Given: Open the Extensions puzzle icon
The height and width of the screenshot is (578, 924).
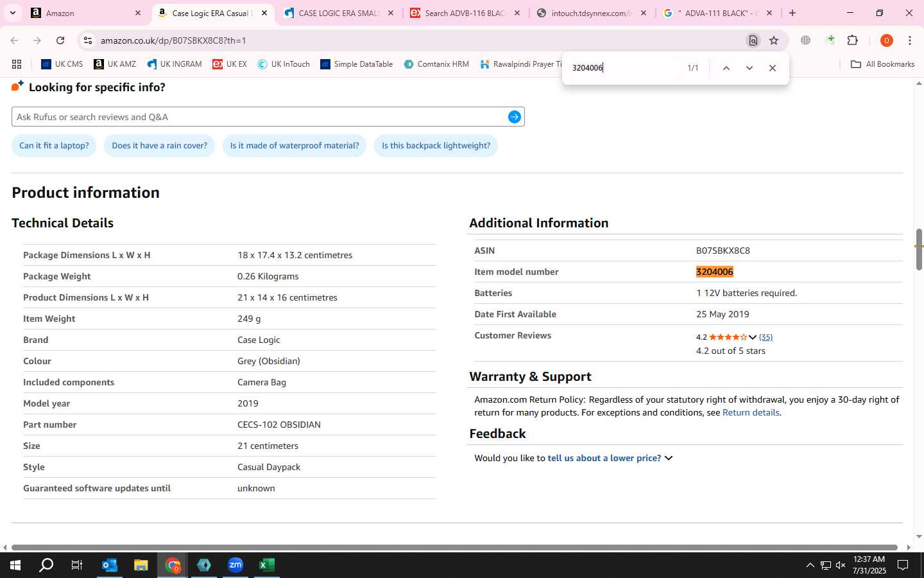Looking at the screenshot, I should (853, 40).
